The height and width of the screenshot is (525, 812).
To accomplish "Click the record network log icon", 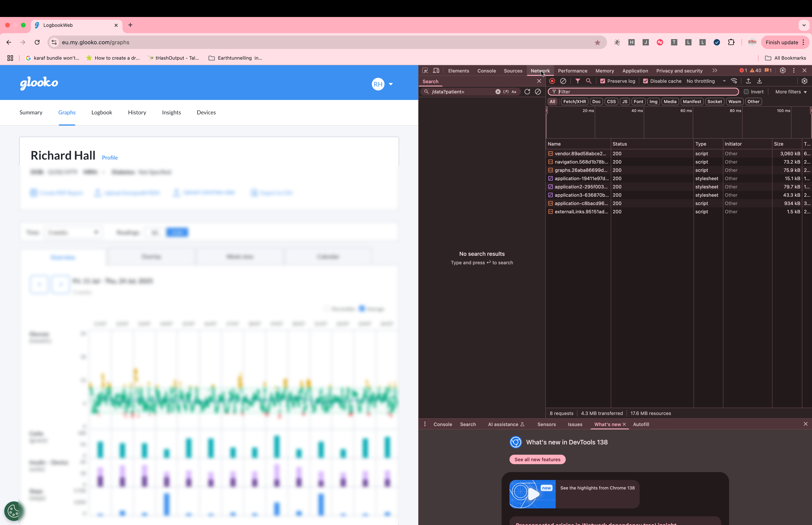I will click(552, 81).
